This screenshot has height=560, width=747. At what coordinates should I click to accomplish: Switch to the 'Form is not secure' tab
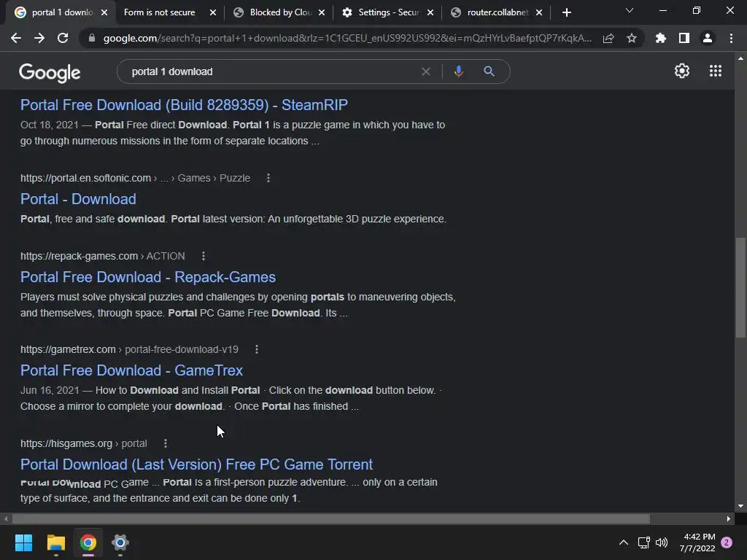point(160,12)
